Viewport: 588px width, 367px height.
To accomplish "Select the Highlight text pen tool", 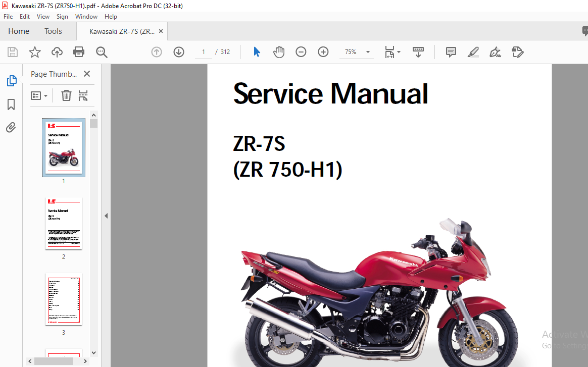I will pyautogui.click(x=473, y=51).
